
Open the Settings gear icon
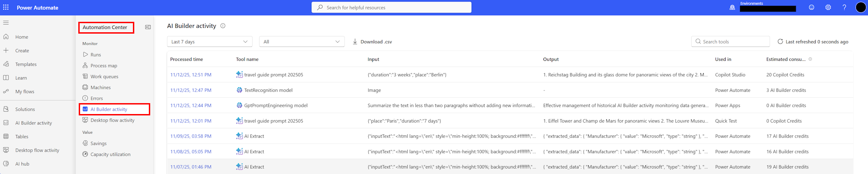point(828,7)
